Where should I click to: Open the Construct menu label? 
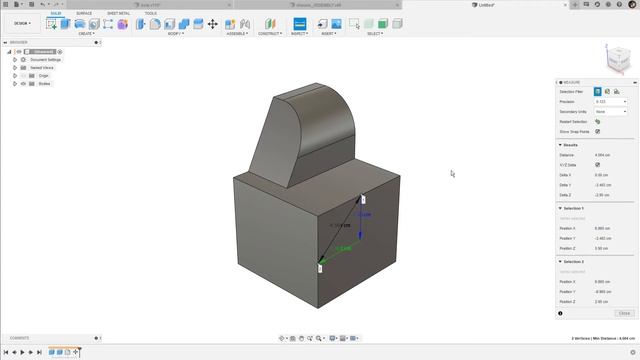pyautogui.click(x=270, y=33)
